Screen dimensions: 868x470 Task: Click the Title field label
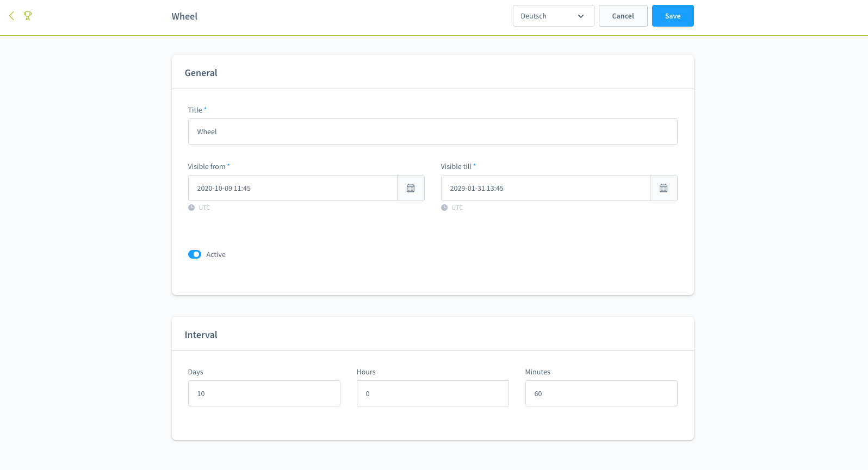(x=195, y=110)
